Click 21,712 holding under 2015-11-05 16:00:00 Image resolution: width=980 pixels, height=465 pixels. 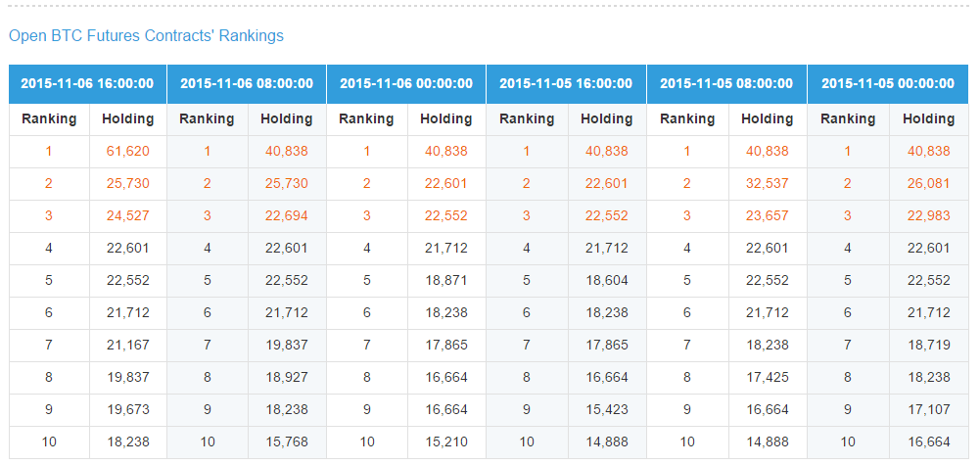607,248
